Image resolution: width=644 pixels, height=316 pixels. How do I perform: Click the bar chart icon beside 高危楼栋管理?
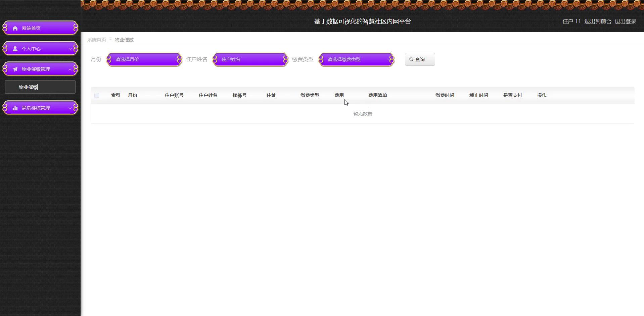[15, 108]
